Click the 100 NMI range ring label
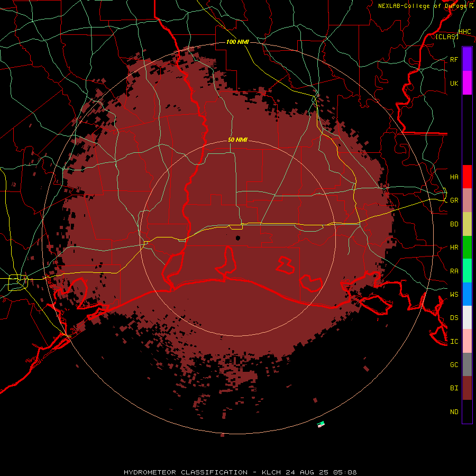476x476 pixels. pos(237,42)
